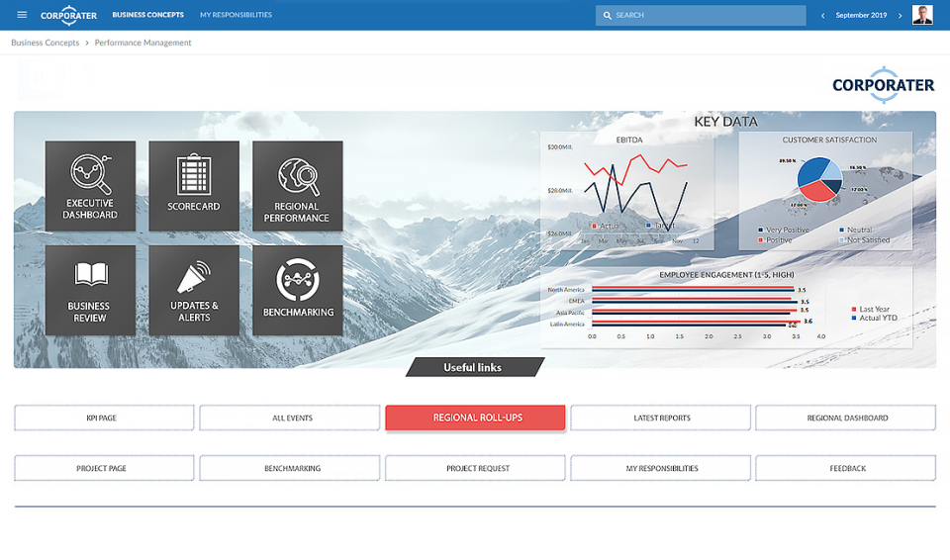Click the Not Satisfied legend entry
This screenshot has width=950, height=560.
[865, 240]
